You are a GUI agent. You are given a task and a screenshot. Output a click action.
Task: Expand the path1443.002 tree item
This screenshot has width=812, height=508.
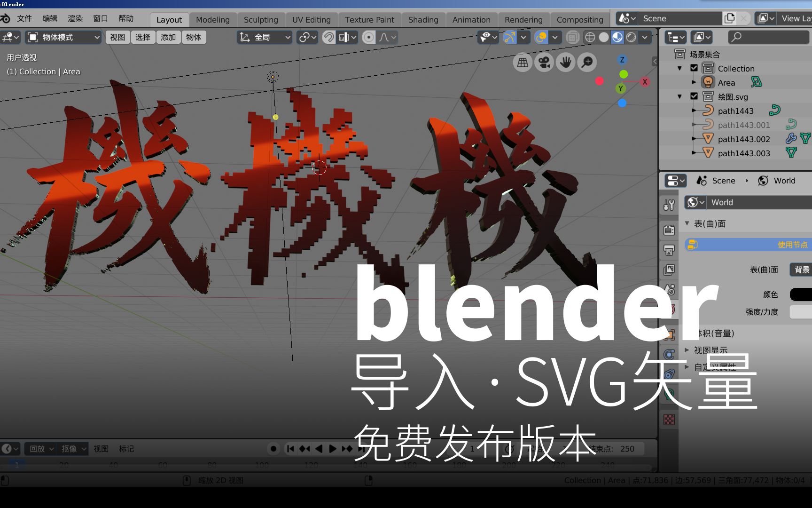tap(694, 138)
